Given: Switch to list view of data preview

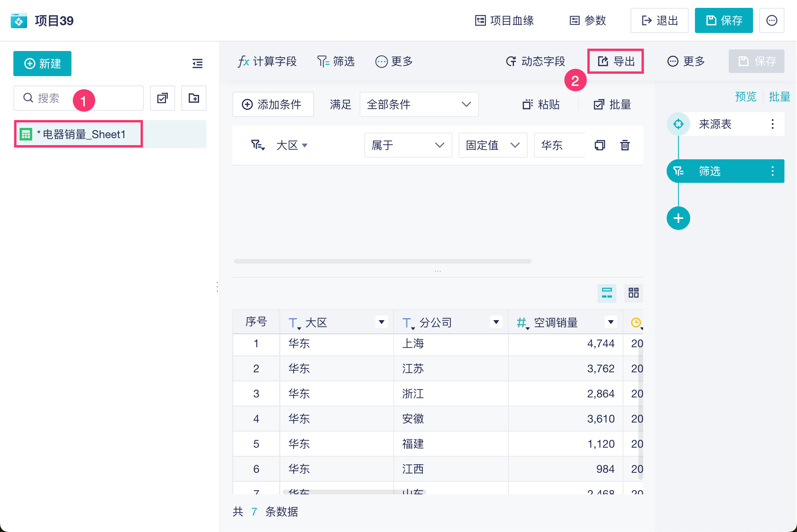Looking at the screenshot, I should pos(607,293).
